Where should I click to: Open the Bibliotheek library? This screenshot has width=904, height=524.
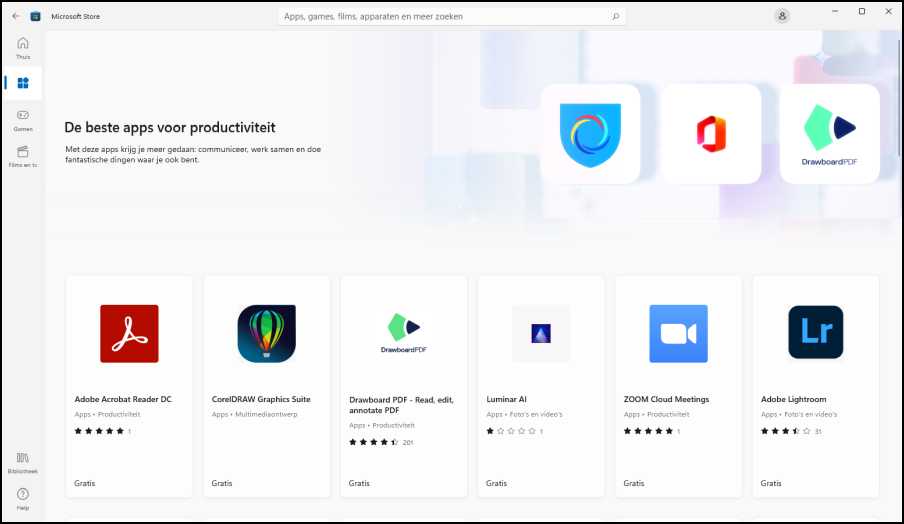(x=22, y=463)
